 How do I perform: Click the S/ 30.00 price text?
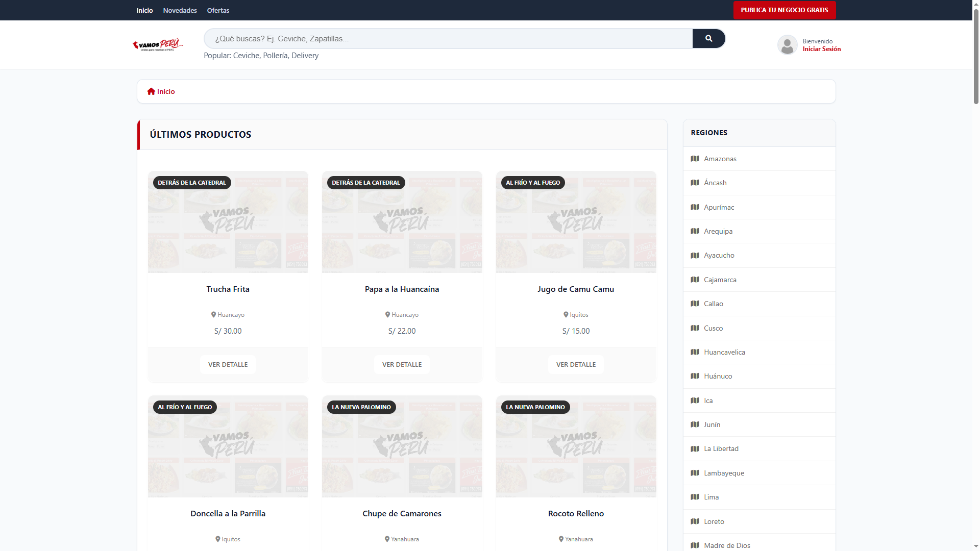point(228,331)
